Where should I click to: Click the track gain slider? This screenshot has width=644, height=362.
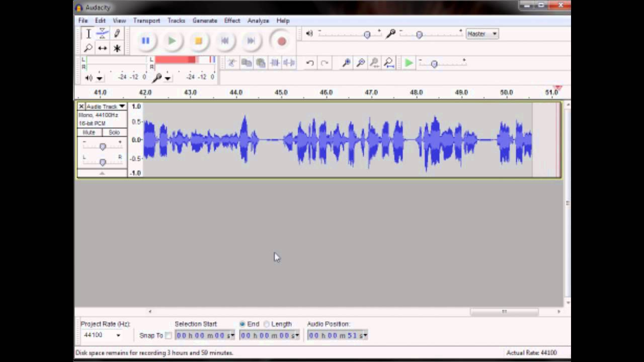tap(103, 146)
